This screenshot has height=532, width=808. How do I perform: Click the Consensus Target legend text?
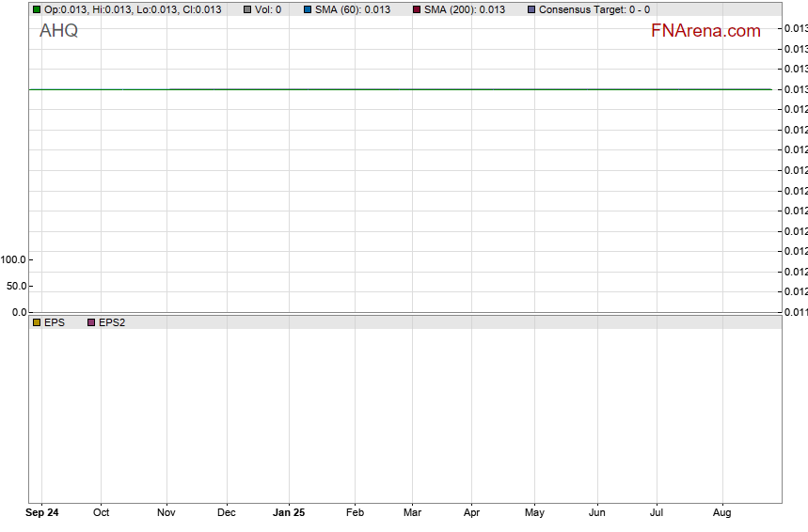pyautogui.click(x=594, y=9)
